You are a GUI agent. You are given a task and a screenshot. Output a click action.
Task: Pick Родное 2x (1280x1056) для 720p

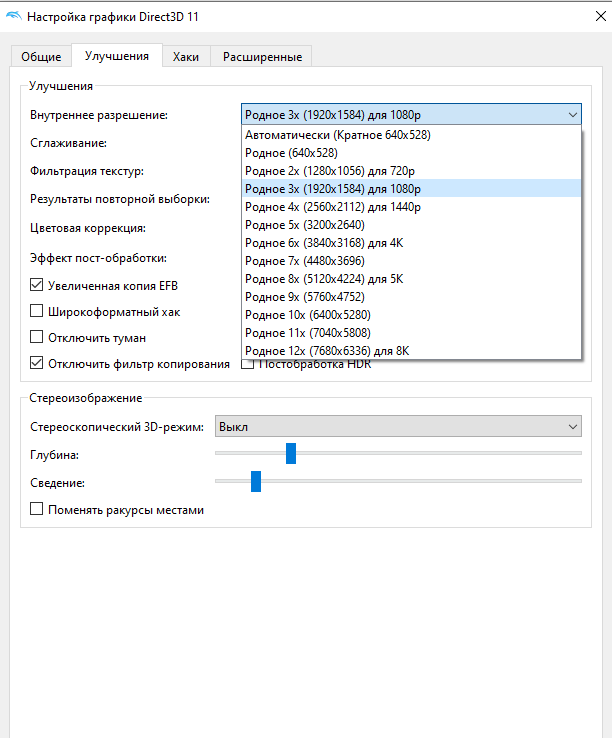pos(411,170)
